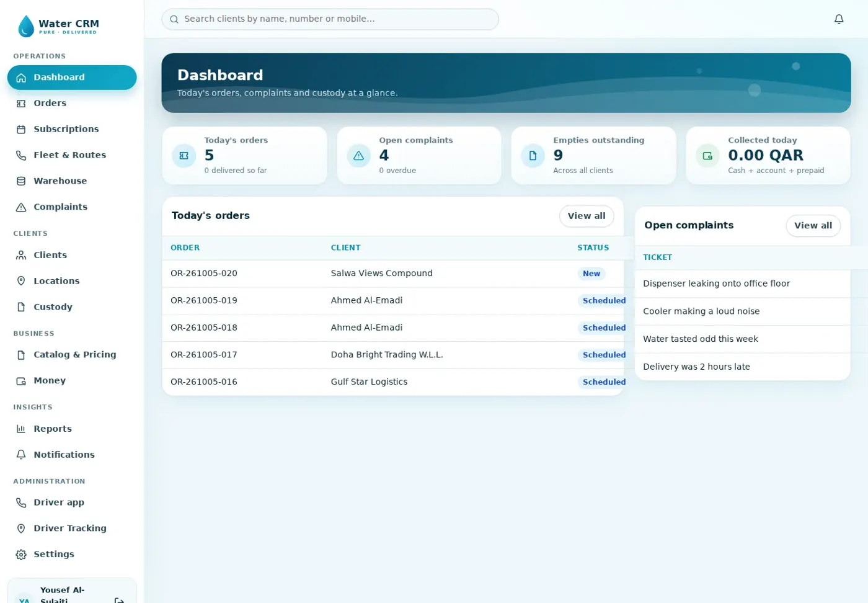868x603 pixels.
Task: Focus the client search field
Action: (330, 19)
